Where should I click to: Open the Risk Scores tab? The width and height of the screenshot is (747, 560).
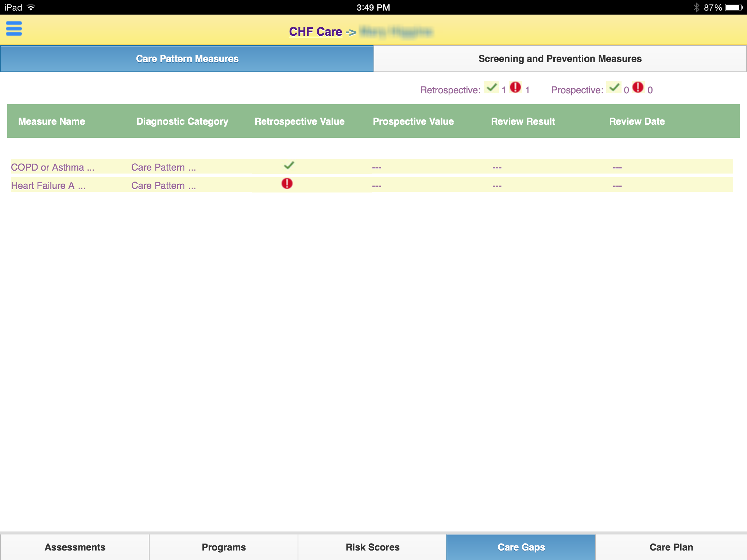[x=372, y=547]
